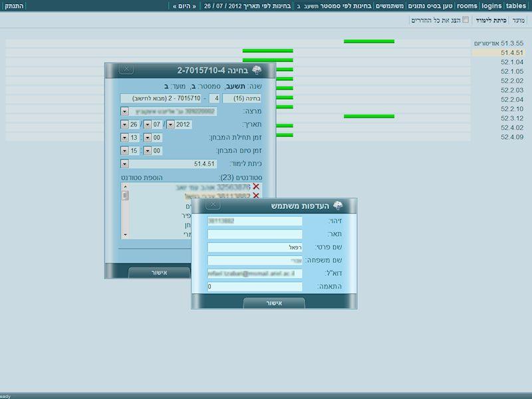The height and width of the screenshot is (399, 532).
Task: Close the בחינה 2-7015710-4 dialog
Action: click(x=126, y=69)
